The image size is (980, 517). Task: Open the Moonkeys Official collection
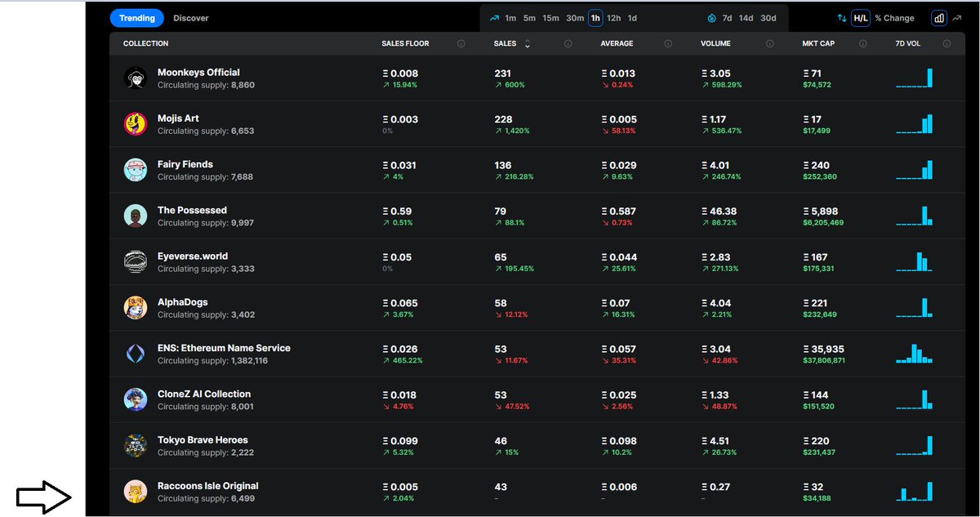[198, 73]
